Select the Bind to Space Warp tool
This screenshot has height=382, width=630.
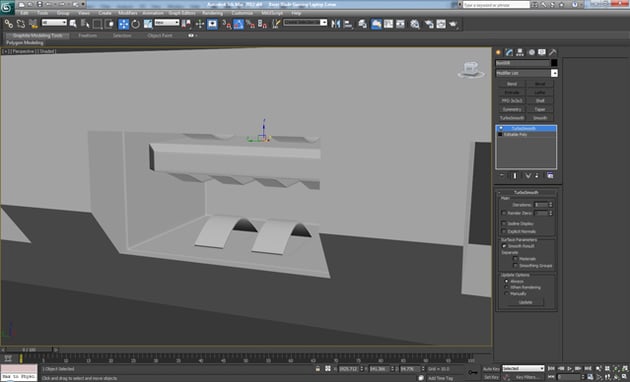(x=33, y=24)
